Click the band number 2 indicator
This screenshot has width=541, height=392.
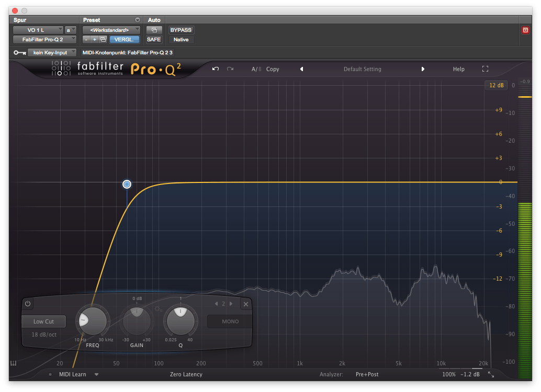click(223, 304)
